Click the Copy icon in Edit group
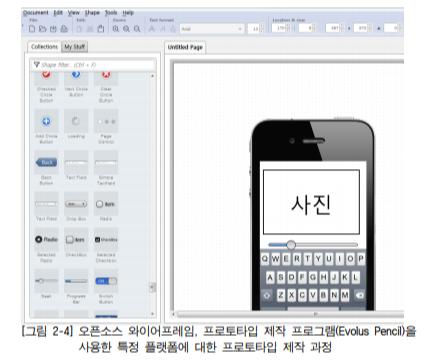 79,29
